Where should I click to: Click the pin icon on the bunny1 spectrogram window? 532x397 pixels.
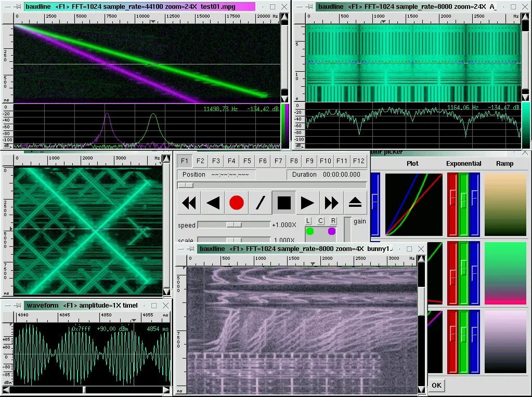tap(191, 249)
